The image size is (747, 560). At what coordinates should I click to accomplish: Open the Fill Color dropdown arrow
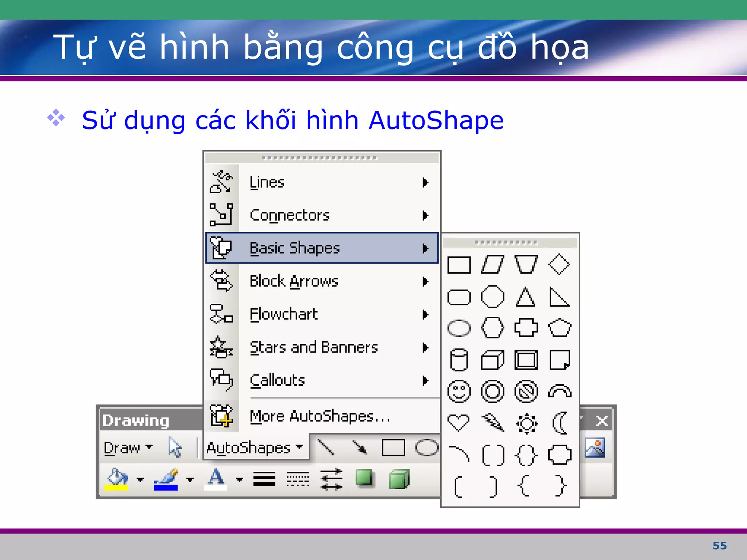coord(140,480)
